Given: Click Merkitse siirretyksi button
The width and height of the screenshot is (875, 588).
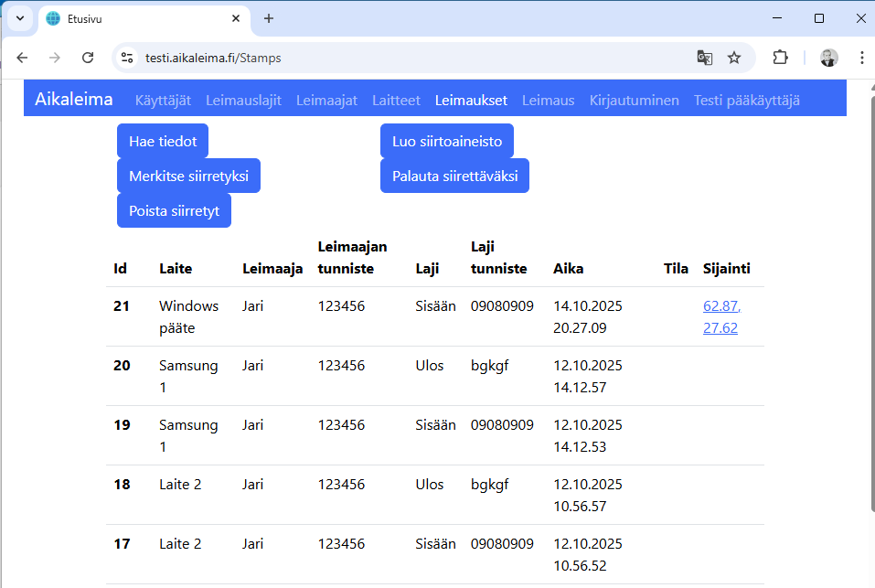Looking at the screenshot, I should click(188, 176).
